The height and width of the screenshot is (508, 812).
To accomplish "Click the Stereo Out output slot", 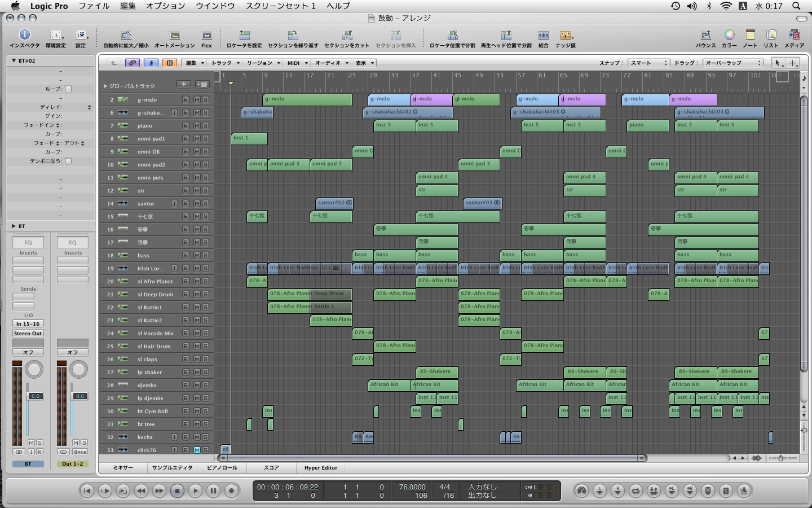I will coord(28,334).
